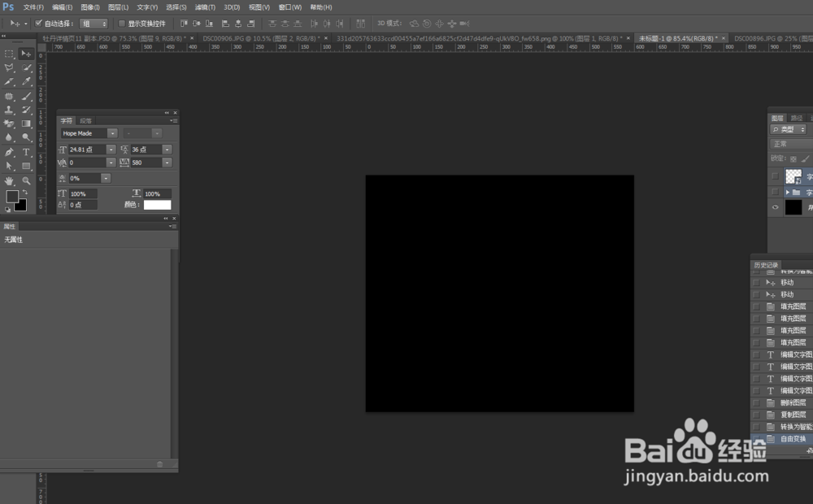813x504 pixels.
Task: Enable the 显示变换控件 checkbox
Action: pos(122,24)
